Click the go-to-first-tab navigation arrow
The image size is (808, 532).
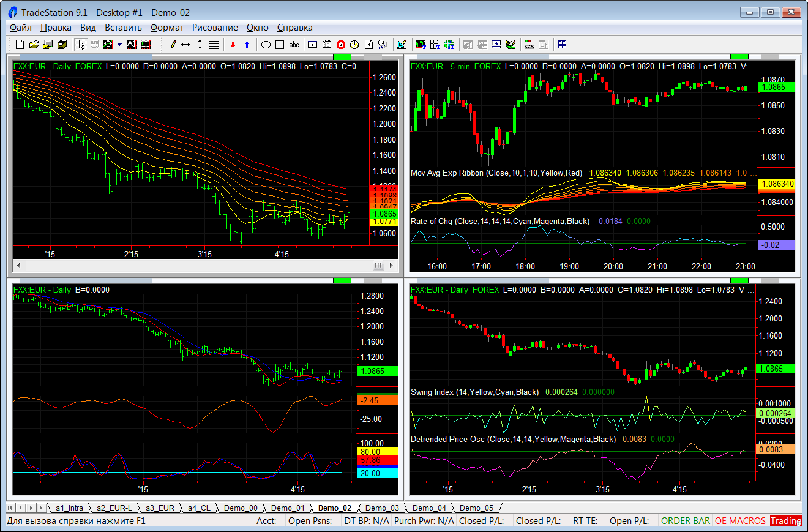tap(11, 508)
